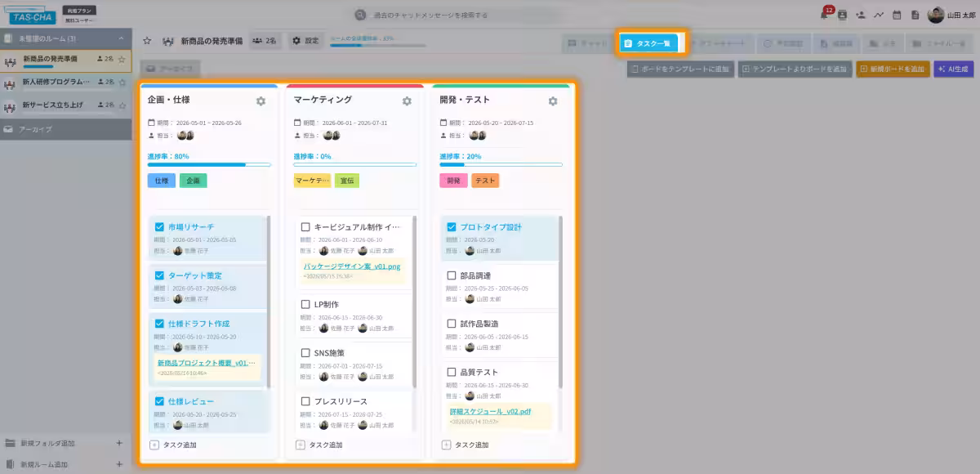Click plus icon beside 新規フォルダ追加

tap(119, 443)
